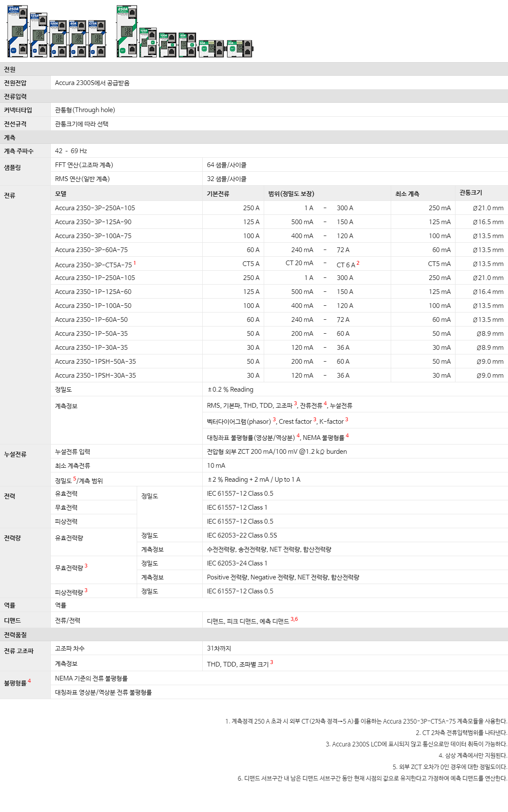
Task: Click the cell 'FFT 연산(고조파 계측)'
Action: [84, 165]
